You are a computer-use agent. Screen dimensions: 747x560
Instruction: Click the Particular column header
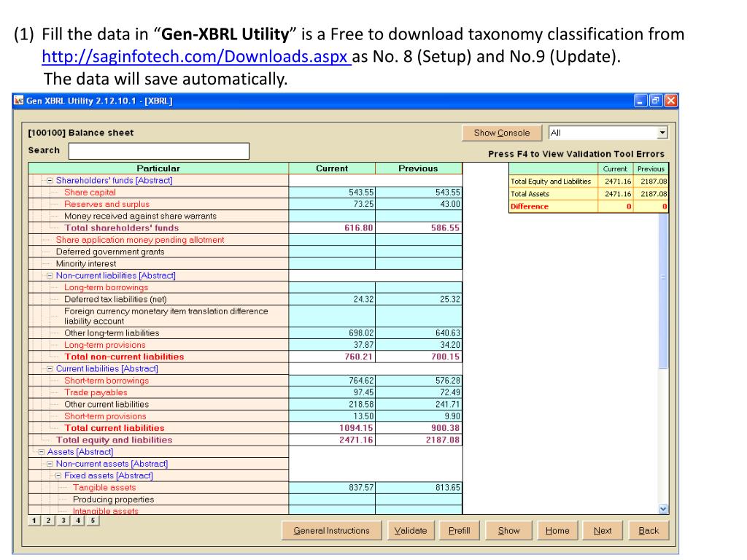[x=158, y=168]
